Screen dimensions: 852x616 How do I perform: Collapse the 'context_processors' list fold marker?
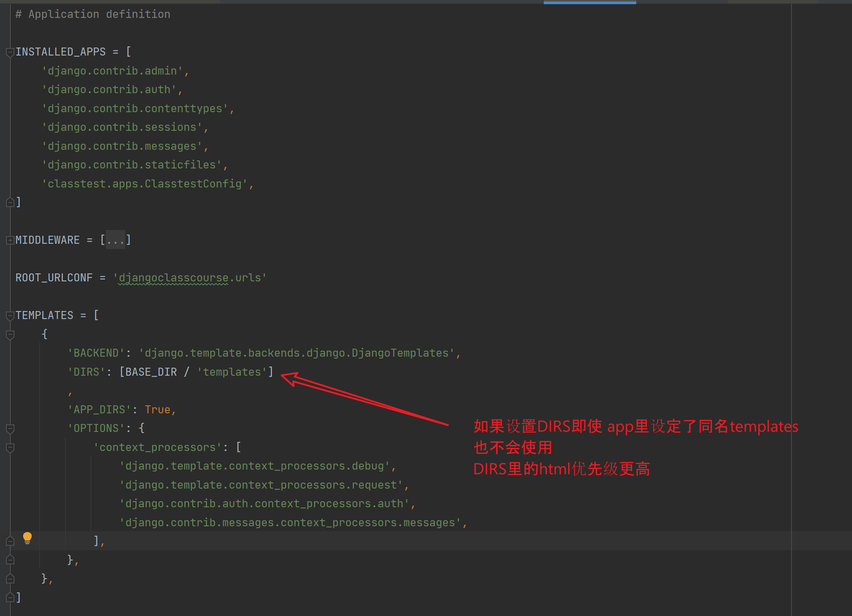click(10, 448)
